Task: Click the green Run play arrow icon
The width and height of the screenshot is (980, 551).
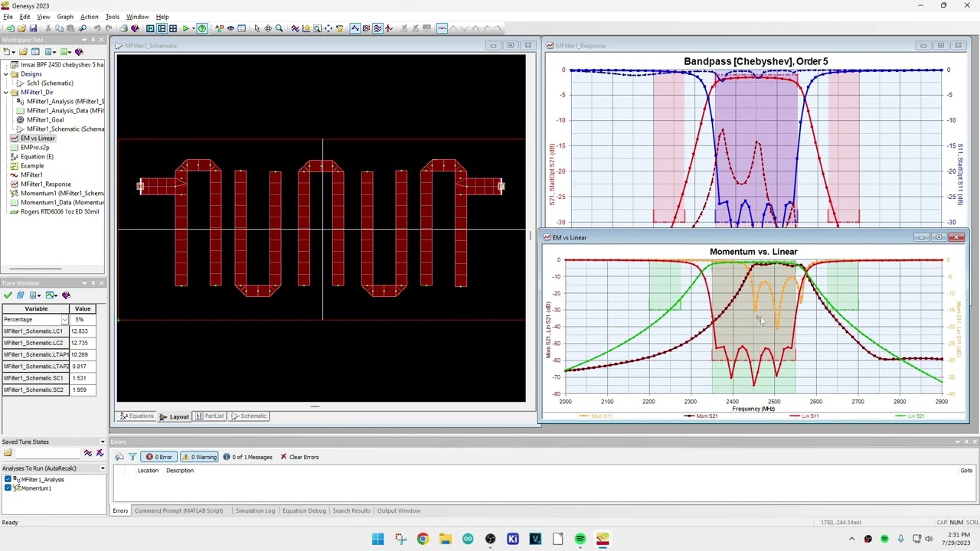Action: tap(185, 28)
